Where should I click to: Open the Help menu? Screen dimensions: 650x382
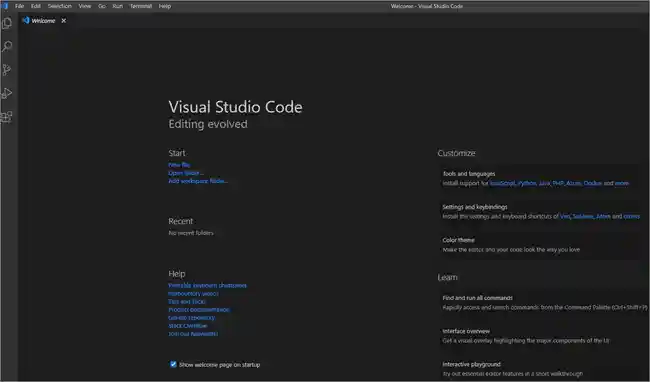pyautogui.click(x=165, y=6)
